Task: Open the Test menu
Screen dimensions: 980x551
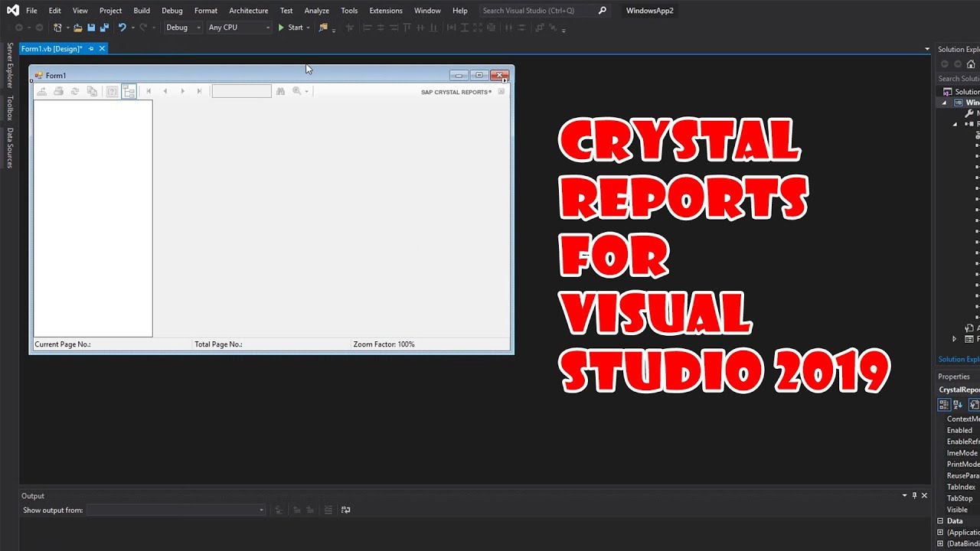Action: [x=286, y=11]
